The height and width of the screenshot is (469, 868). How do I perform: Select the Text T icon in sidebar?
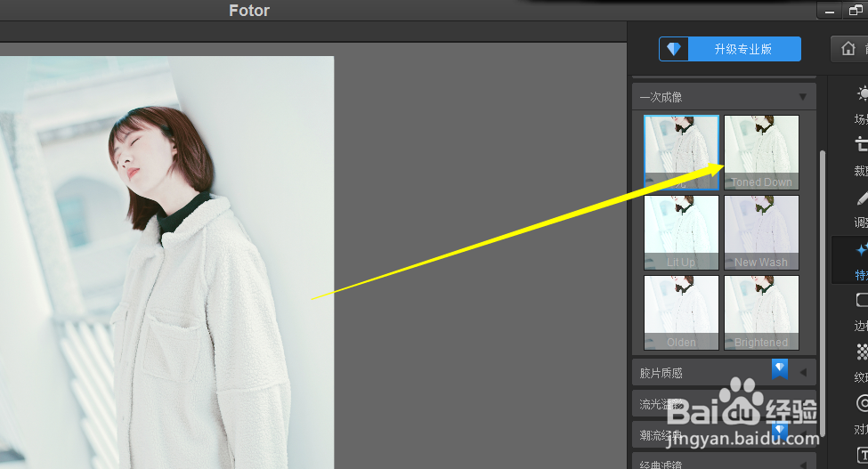(x=863, y=455)
